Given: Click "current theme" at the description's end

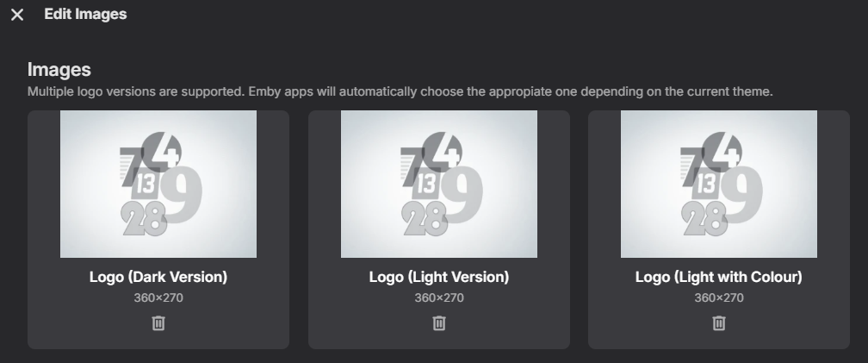Looking at the screenshot, I should point(735,91).
